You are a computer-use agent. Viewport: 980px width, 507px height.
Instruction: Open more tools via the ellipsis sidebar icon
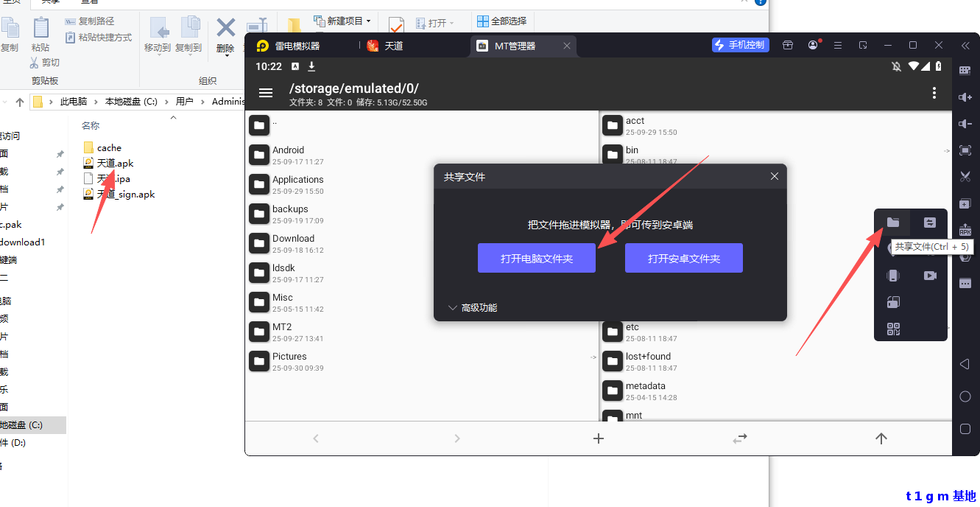click(965, 282)
